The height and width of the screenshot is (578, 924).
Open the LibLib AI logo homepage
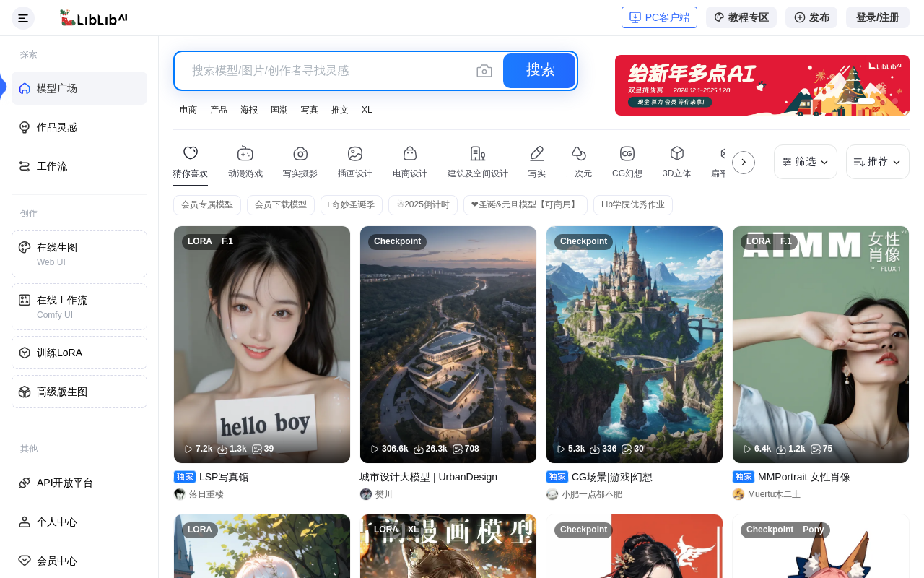(x=93, y=18)
